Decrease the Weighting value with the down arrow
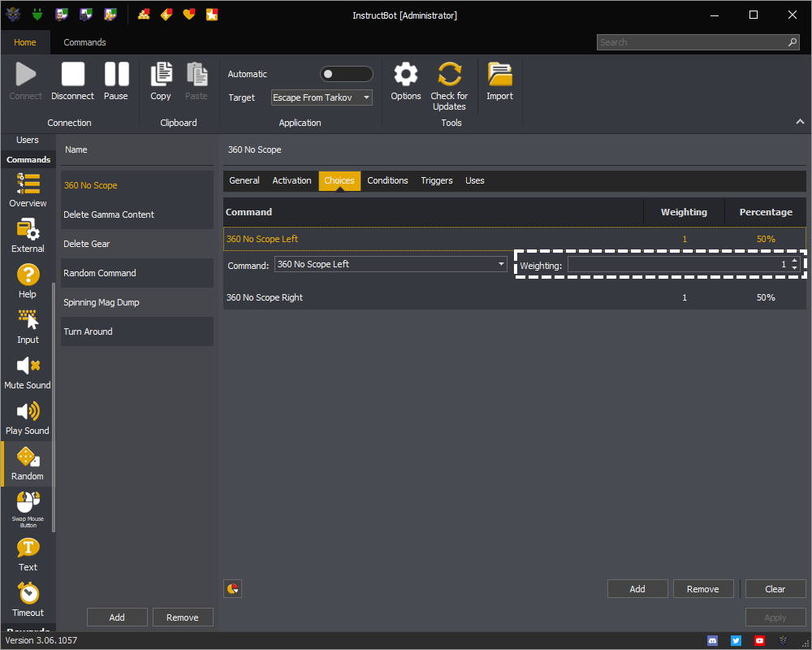This screenshot has width=812, height=650. tap(795, 268)
